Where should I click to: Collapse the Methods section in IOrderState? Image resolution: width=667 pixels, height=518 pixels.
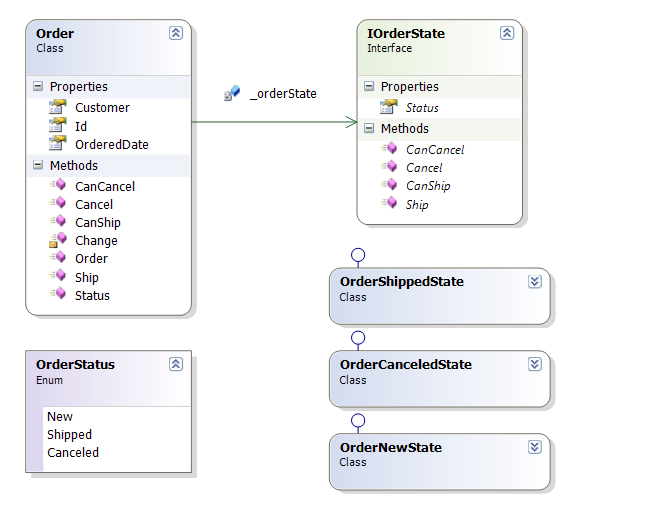(x=369, y=129)
